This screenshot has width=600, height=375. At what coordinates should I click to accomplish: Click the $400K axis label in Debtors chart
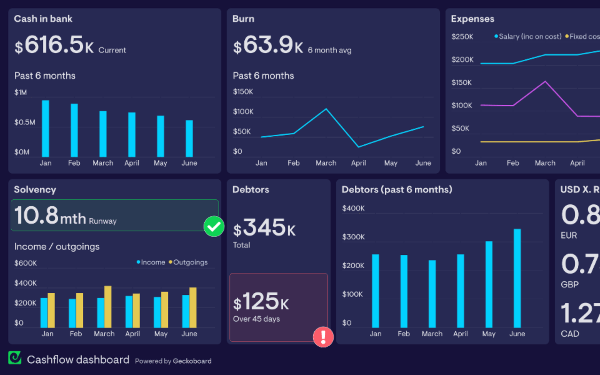(353, 209)
